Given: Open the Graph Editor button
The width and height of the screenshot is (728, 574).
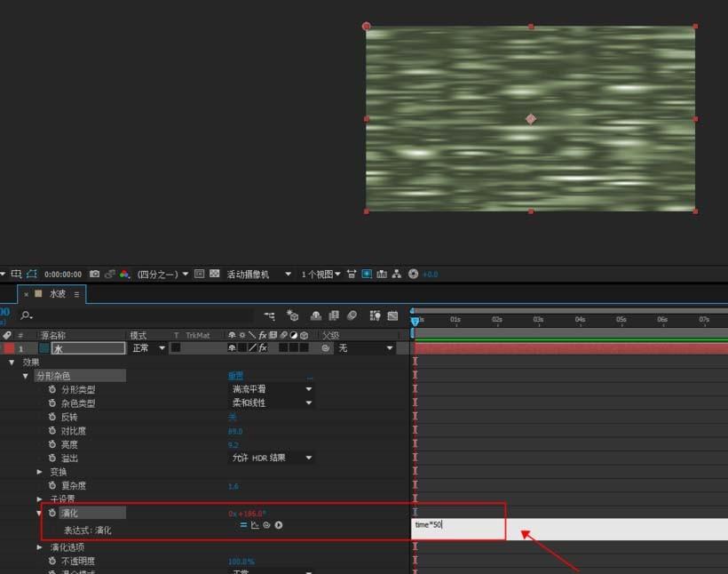Looking at the screenshot, I should 392,315.
